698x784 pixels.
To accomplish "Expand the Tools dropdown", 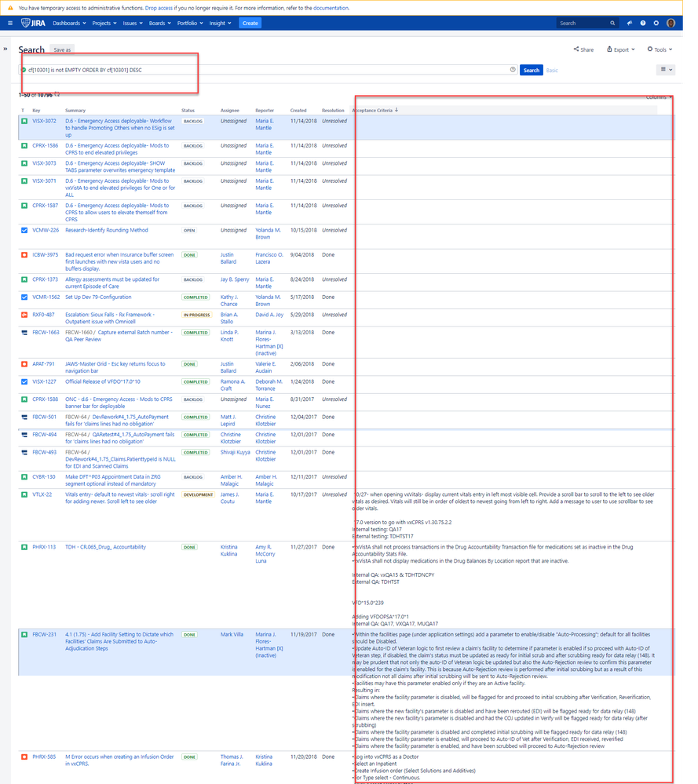I will pos(660,49).
